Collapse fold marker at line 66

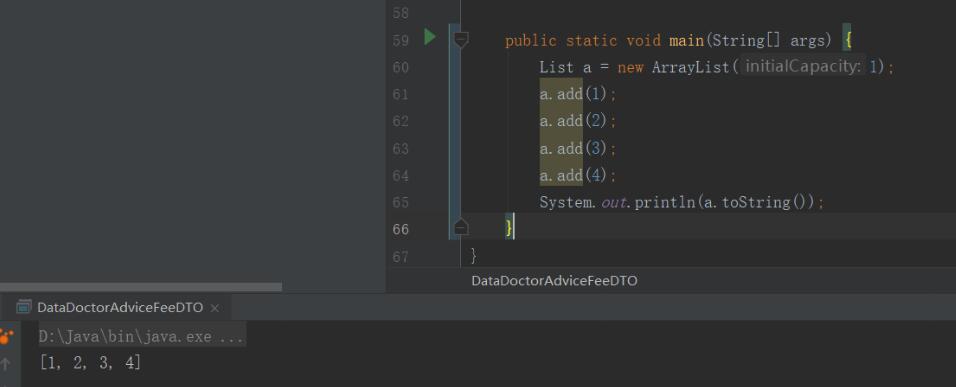(461, 228)
